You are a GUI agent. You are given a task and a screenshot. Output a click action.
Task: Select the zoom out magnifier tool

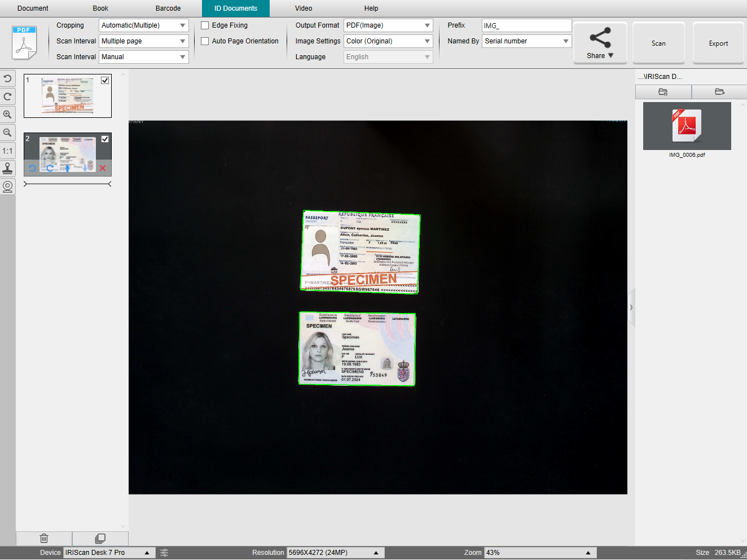[x=7, y=133]
